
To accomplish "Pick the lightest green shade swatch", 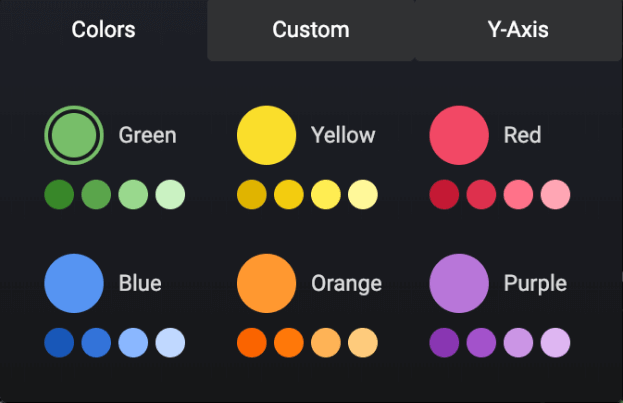I will tap(170, 194).
